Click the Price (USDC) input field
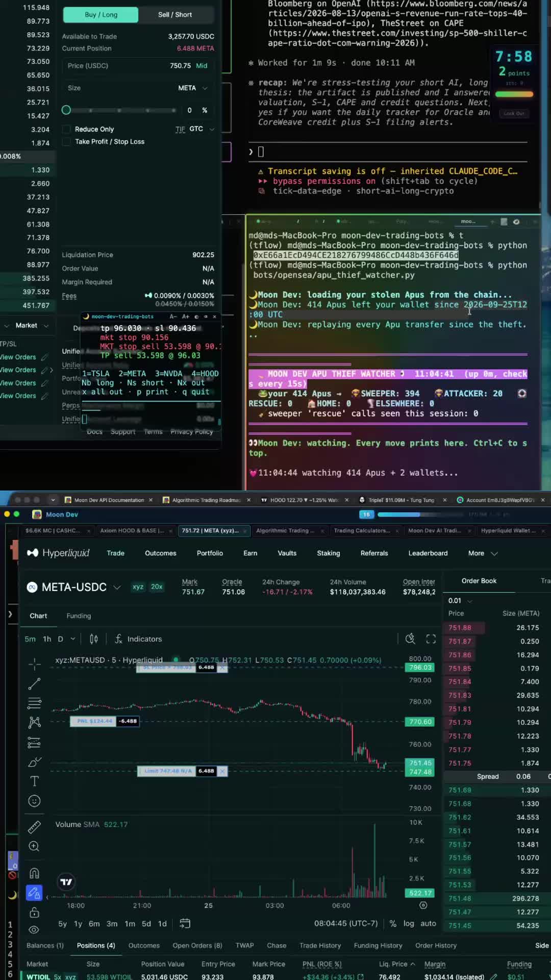 tap(138, 66)
